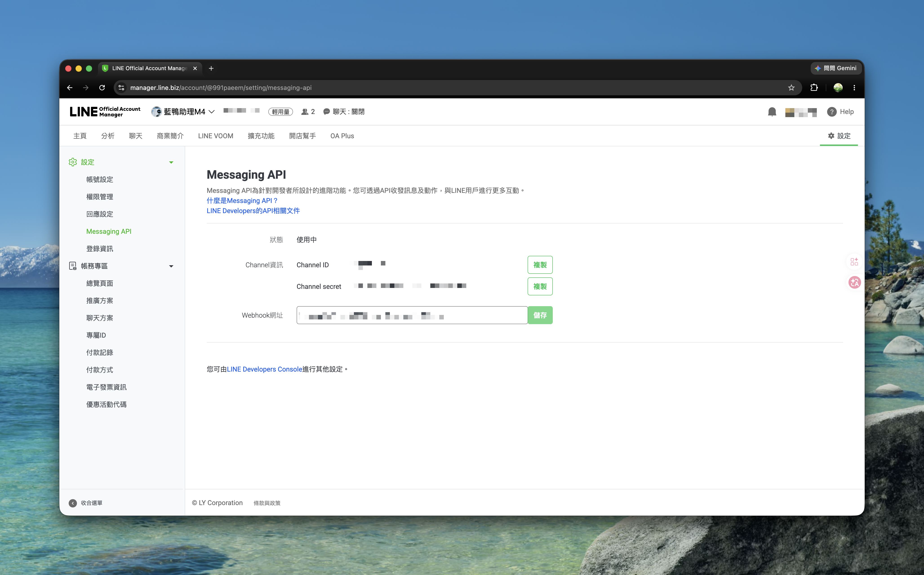Copy the Channel secret with 複製 button

(x=540, y=286)
